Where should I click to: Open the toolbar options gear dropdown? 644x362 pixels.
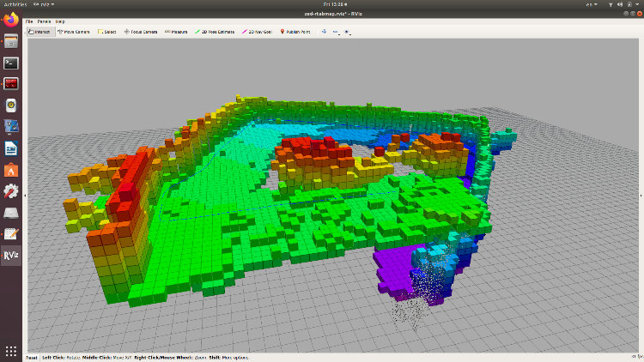click(x=347, y=31)
